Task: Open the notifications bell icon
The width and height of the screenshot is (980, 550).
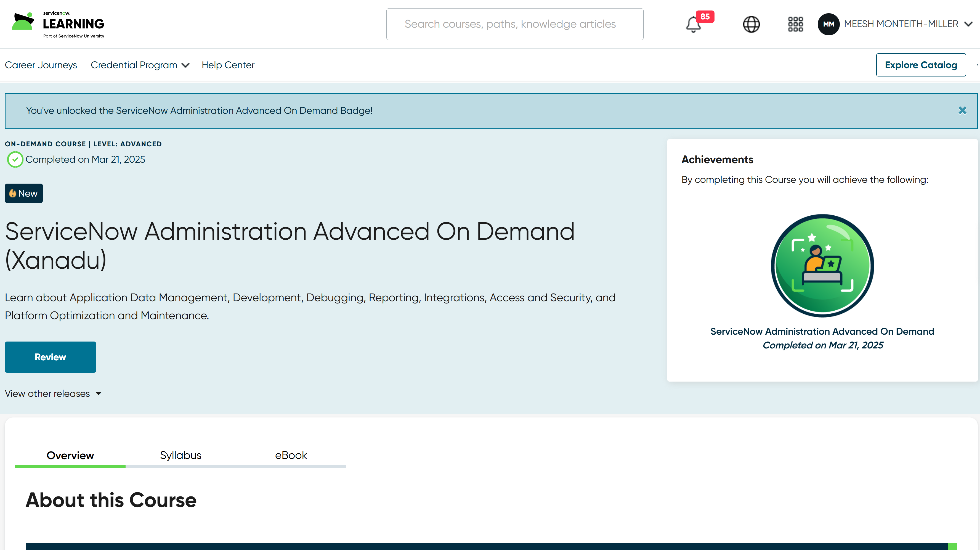Action: 693,24
